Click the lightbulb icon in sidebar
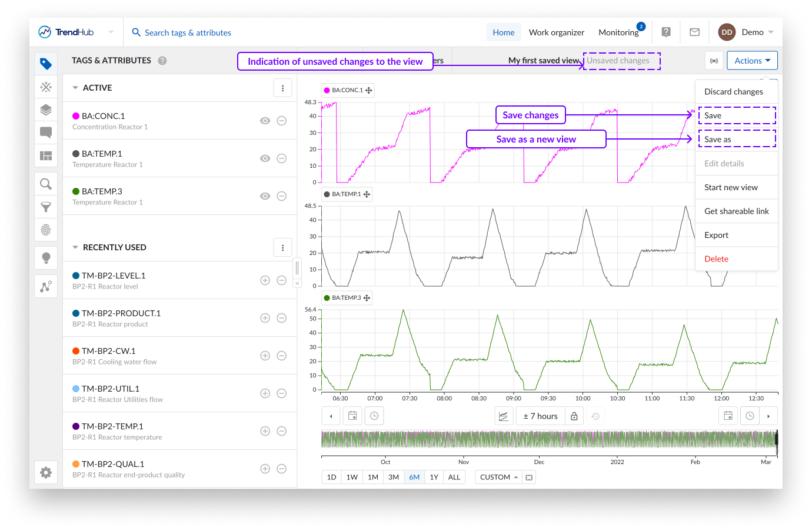This screenshot has width=812, height=530. click(46, 258)
